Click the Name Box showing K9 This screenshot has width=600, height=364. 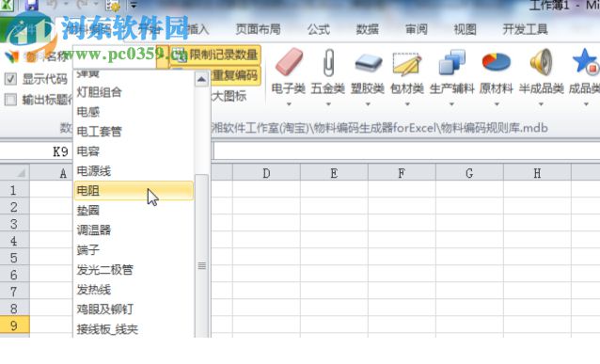(x=37, y=151)
